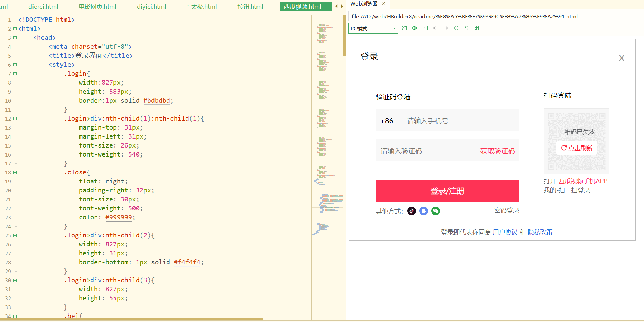Tick the user agreement checkbox
The width and height of the screenshot is (644, 322).
point(436,232)
